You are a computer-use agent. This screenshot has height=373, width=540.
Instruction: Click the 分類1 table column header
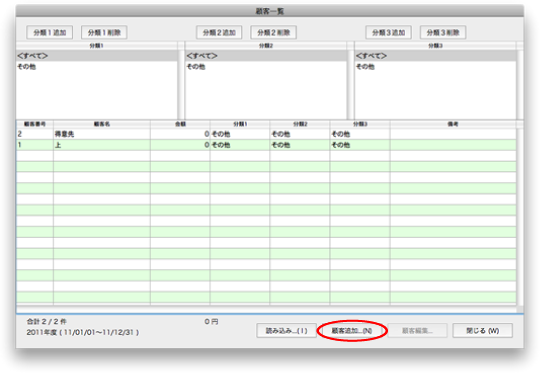coord(240,124)
